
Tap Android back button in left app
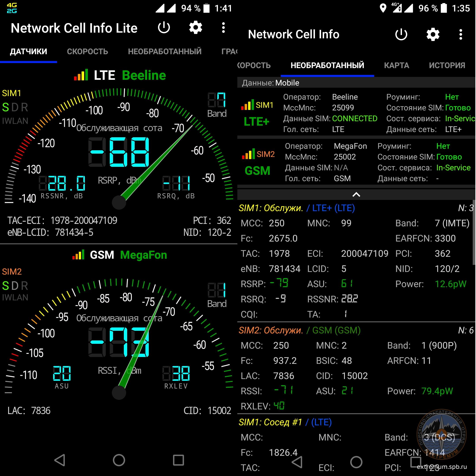(60, 460)
